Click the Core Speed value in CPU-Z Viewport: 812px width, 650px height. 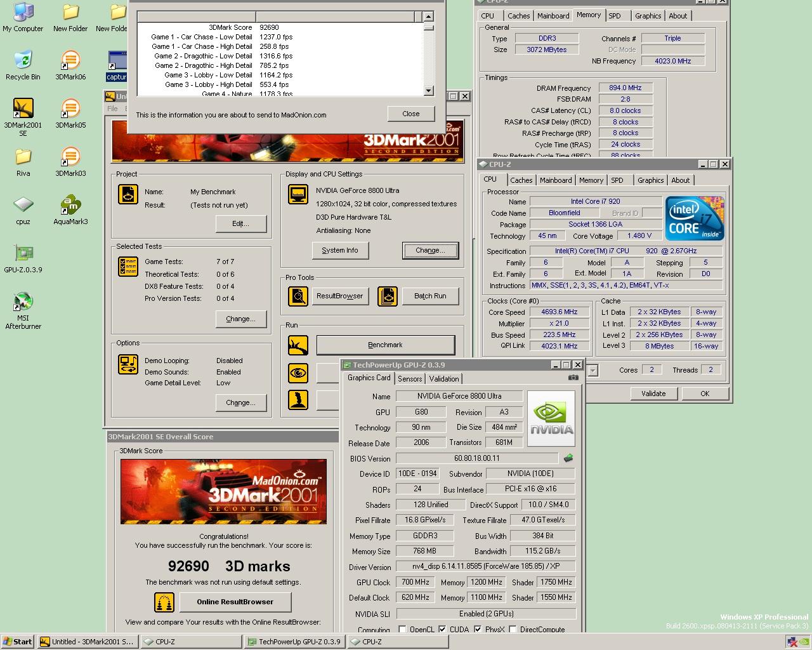(560, 312)
